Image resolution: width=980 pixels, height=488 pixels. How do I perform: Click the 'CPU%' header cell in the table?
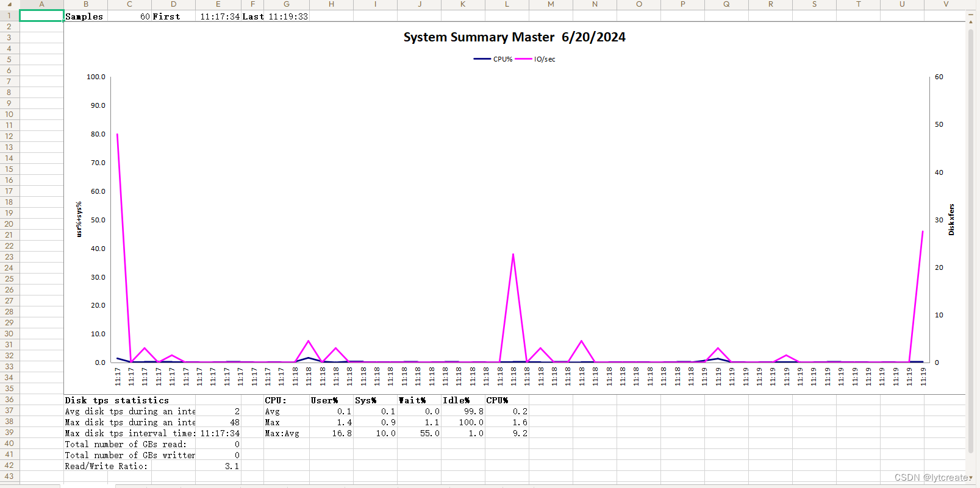(x=507, y=400)
